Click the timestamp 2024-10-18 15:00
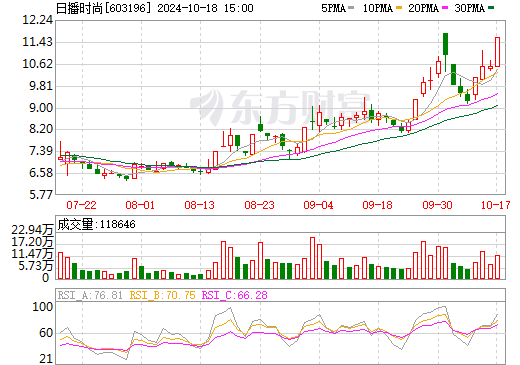 [205, 8]
